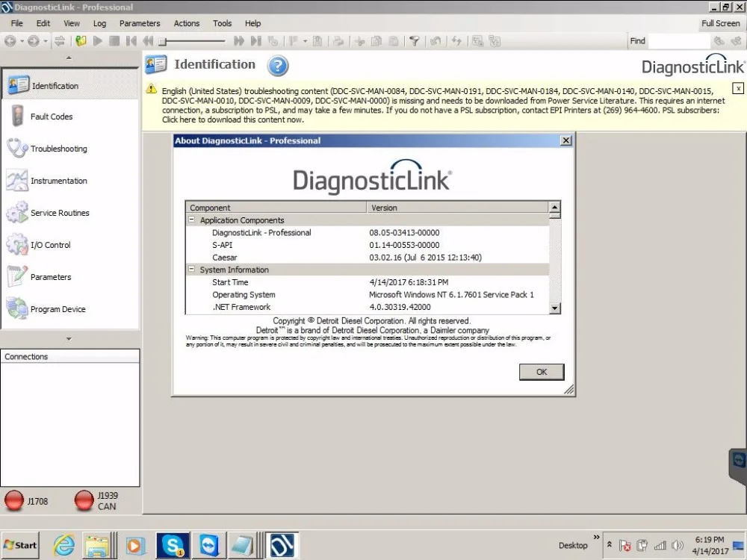Click the version list scroll-down arrow
Viewport: 747px width, 560px height.
554,308
